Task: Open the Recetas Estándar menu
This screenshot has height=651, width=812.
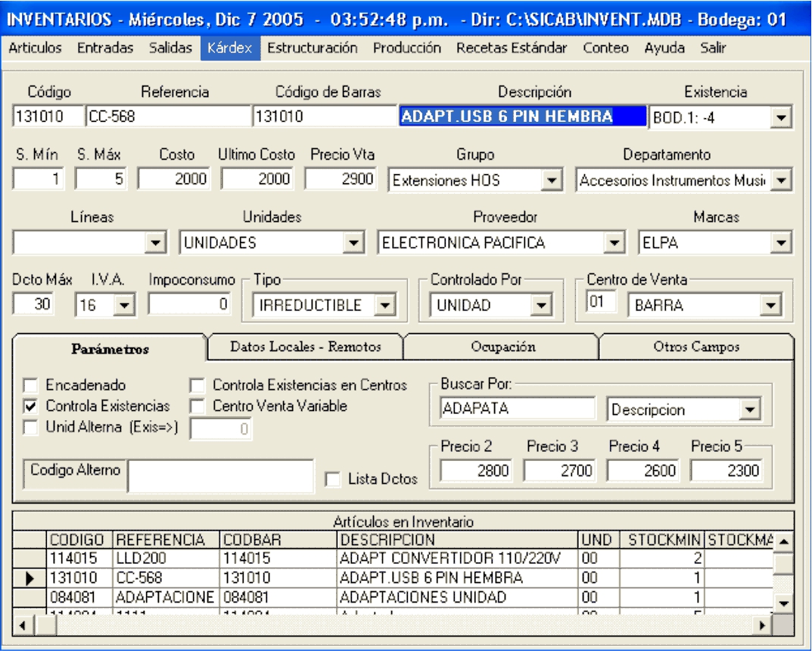Action: (x=512, y=48)
